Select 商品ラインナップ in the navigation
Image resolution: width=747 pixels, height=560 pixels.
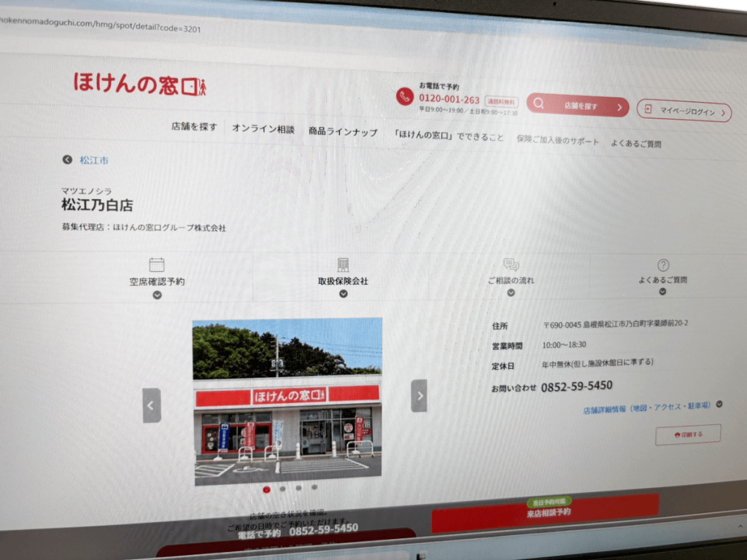click(x=343, y=131)
